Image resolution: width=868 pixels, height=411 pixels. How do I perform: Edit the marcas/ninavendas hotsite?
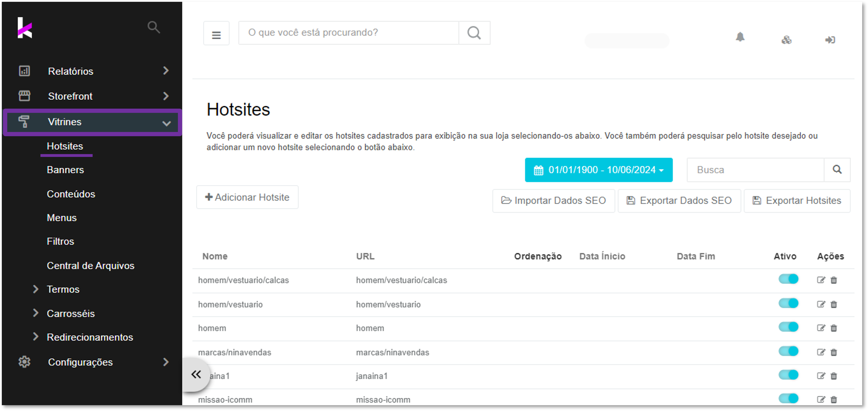[x=821, y=352]
